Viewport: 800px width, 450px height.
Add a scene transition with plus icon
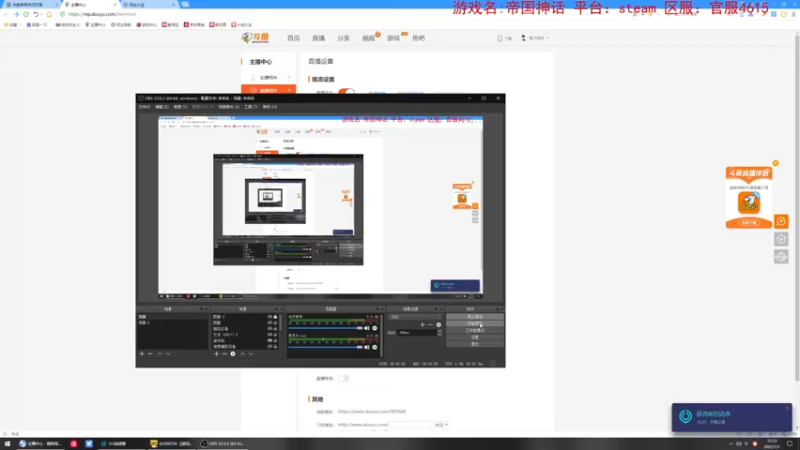(422, 324)
